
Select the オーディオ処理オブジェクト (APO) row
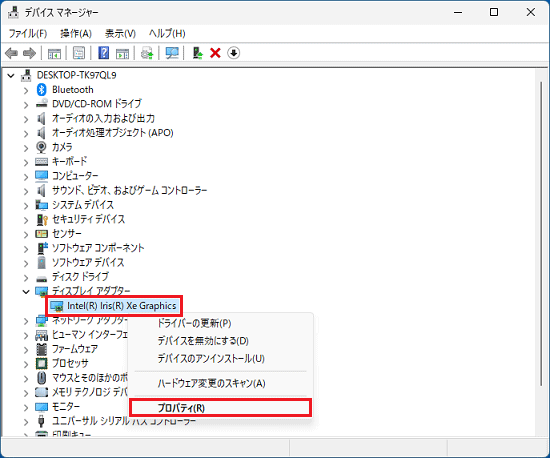click(x=113, y=133)
